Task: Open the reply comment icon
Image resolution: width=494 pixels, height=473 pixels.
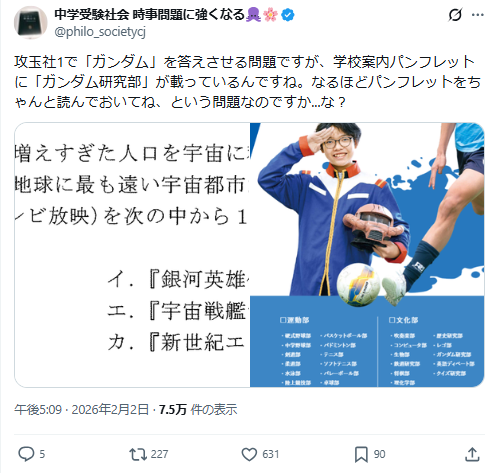Action: [x=26, y=454]
